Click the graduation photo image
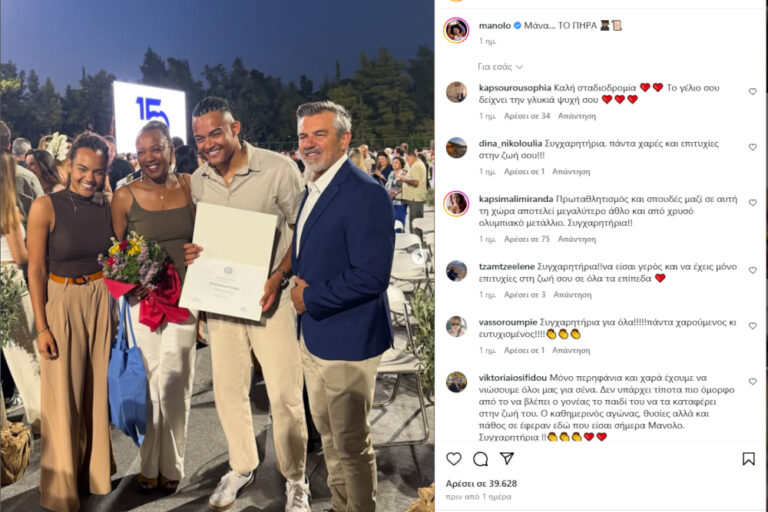Image resolution: width=768 pixels, height=512 pixels. coord(217,256)
